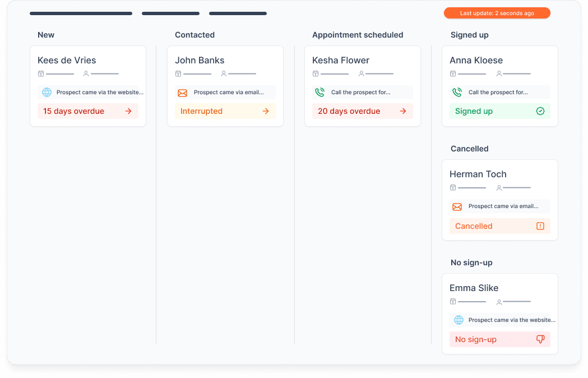Click green checkmark icon in Signed up status
Viewport: 588px width, 378px height.
click(540, 111)
